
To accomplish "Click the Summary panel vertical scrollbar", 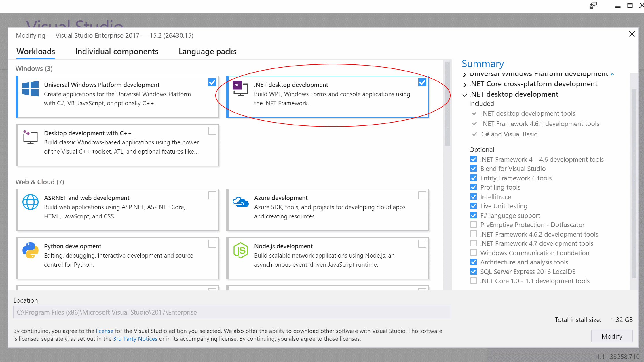I will [634, 184].
